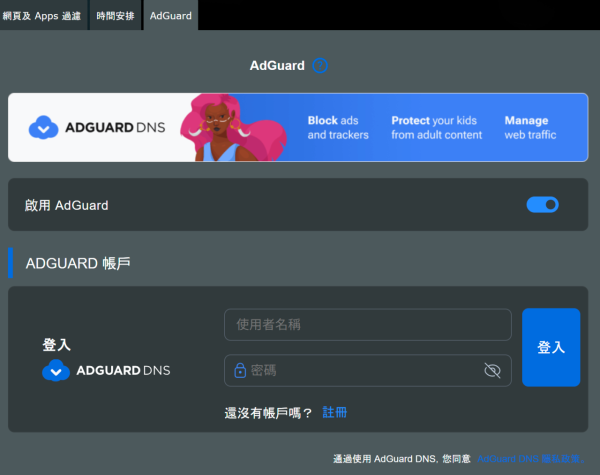Focus the 使用者名稱 input field

click(x=368, y=325)
